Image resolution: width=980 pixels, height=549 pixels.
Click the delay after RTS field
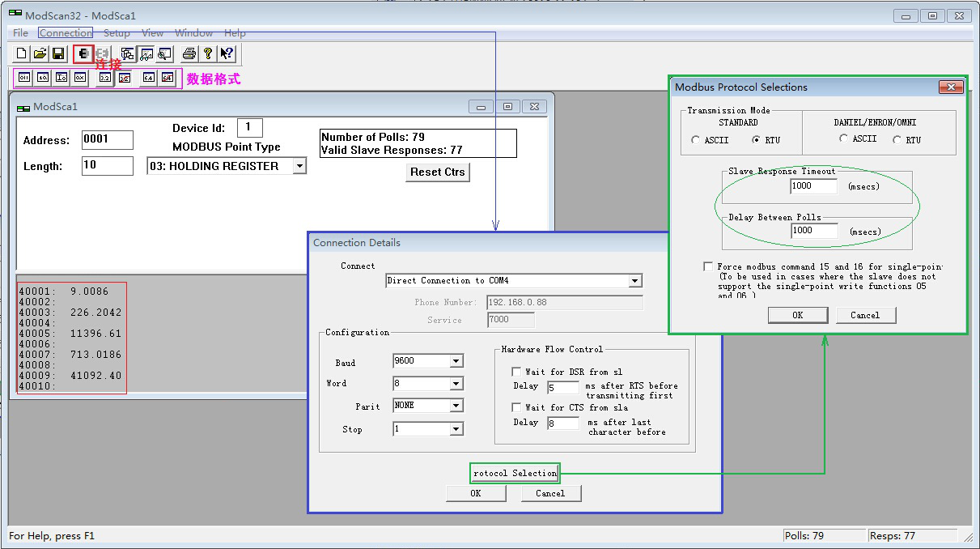(x=563, y=388)
